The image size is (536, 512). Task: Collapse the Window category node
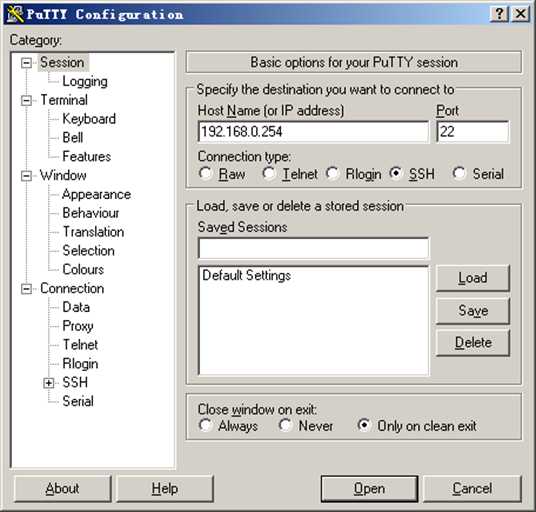(26, 176)
